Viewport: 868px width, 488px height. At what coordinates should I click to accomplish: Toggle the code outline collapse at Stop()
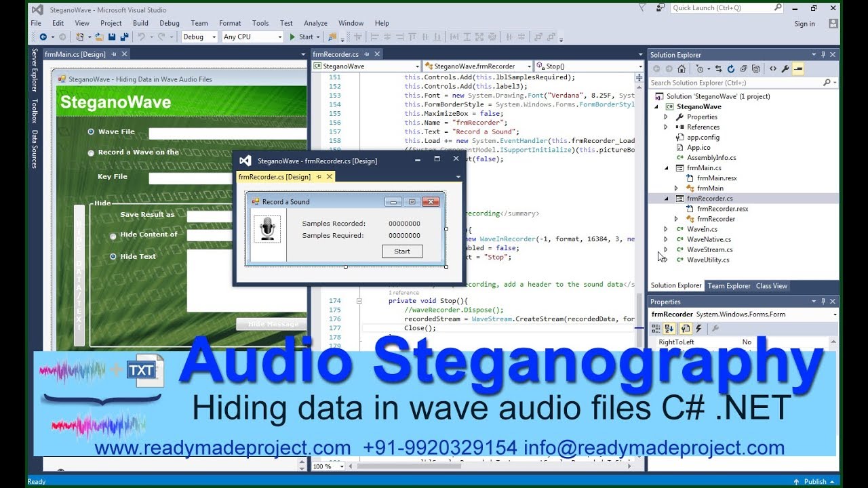tap(359, 300)
